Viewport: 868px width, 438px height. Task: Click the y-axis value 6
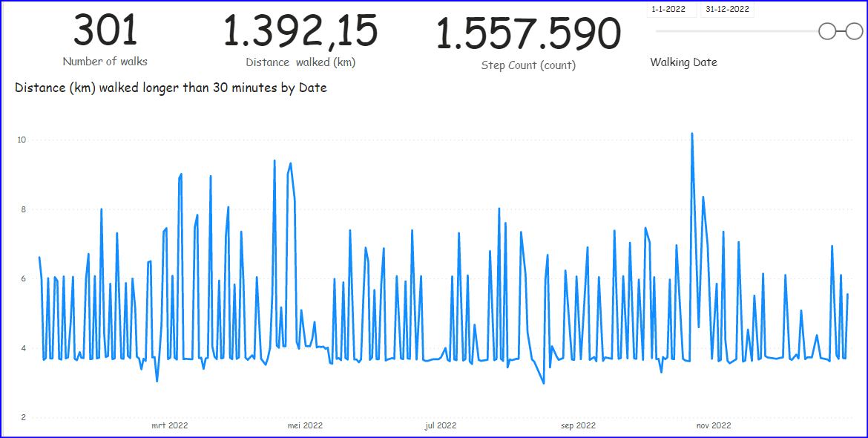click(x=24, y=279)
